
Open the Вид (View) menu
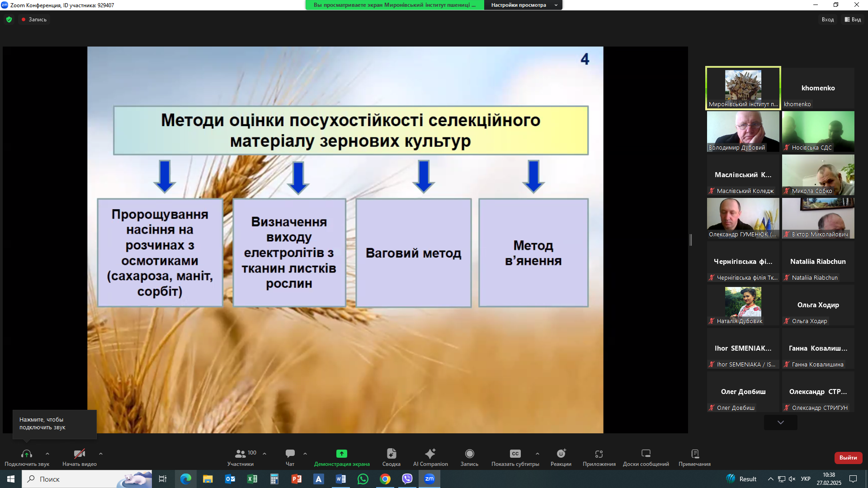tap(853, 19)
